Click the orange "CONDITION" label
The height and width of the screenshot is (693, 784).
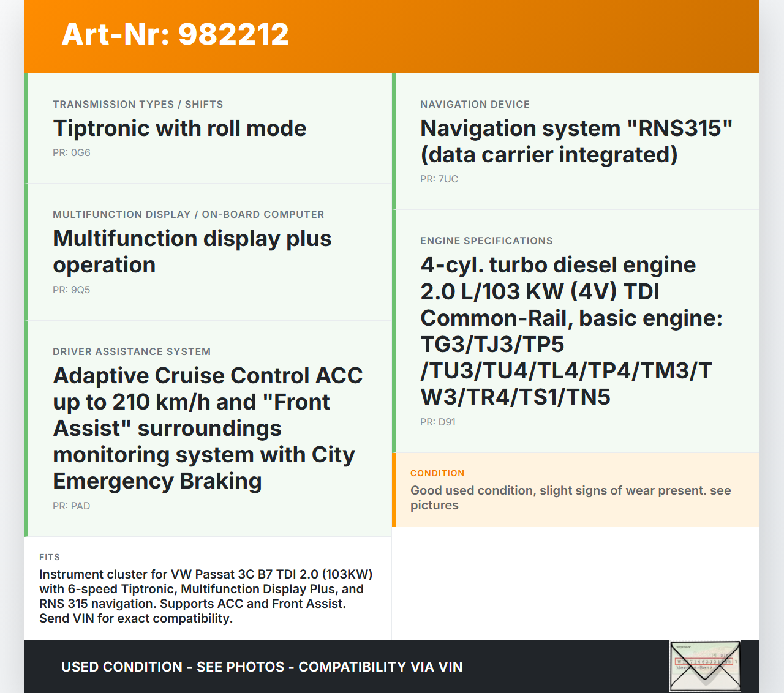tap(437, 473)
